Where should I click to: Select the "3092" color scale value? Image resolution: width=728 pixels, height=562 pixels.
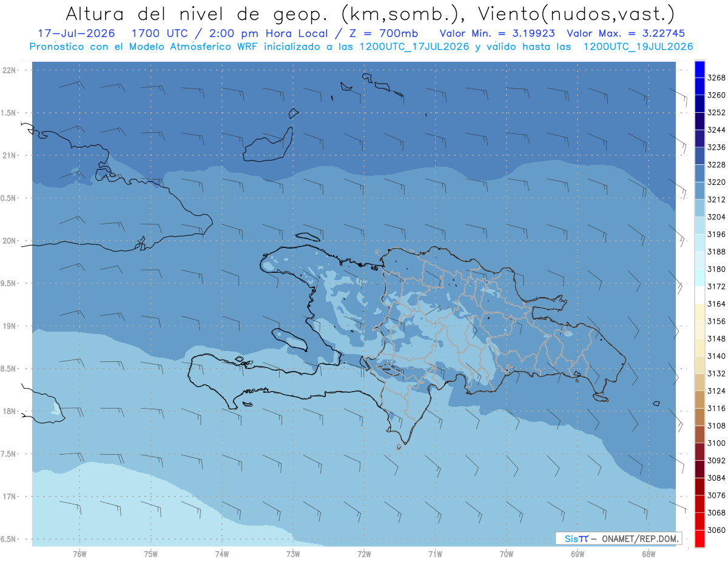(x=716, y=461)
